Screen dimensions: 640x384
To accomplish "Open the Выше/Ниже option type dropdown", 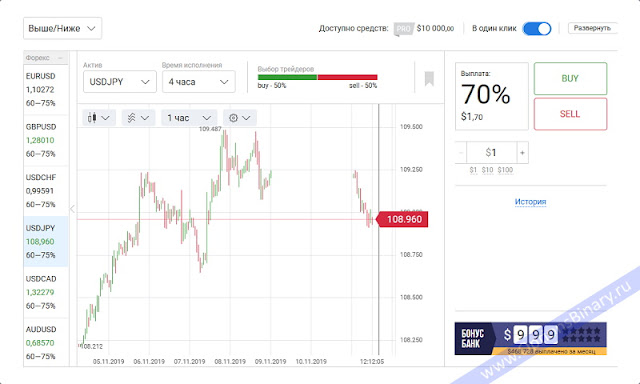I will click(x=62, y=28).
